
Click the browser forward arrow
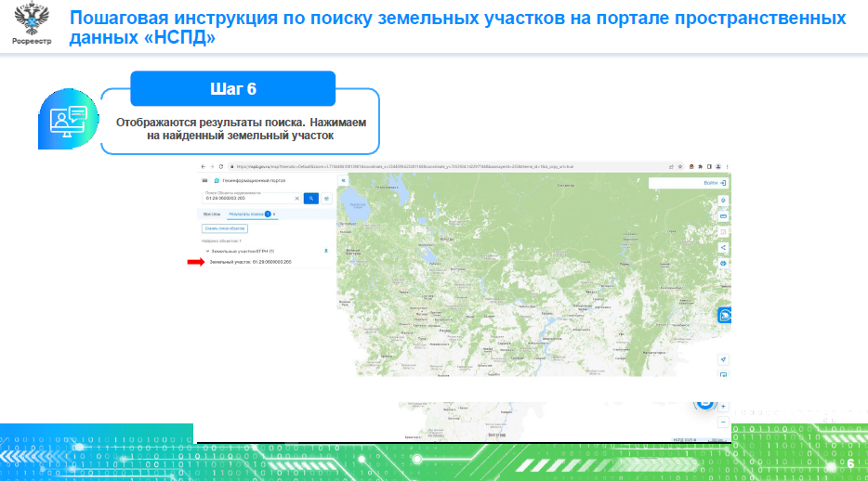click(212, 166)
